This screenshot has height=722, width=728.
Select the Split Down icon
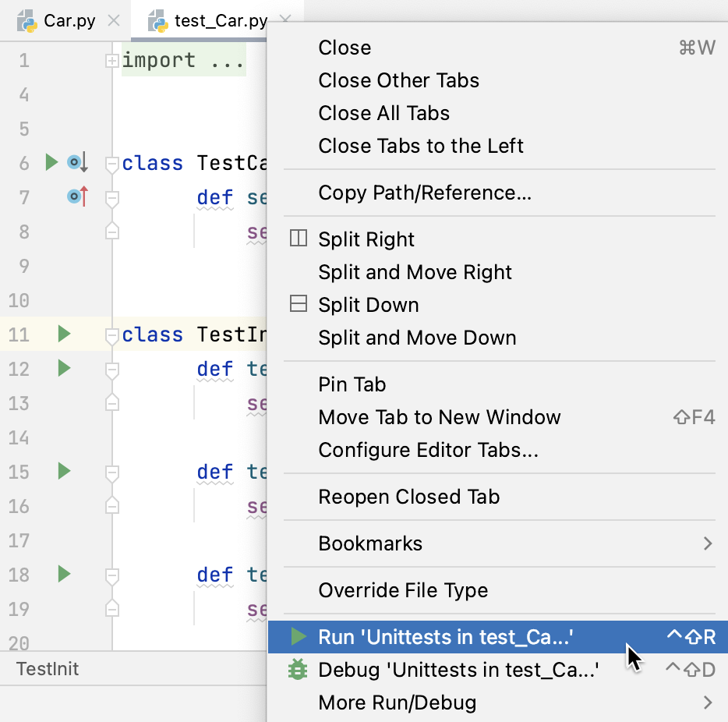click(x=297, y=305)
